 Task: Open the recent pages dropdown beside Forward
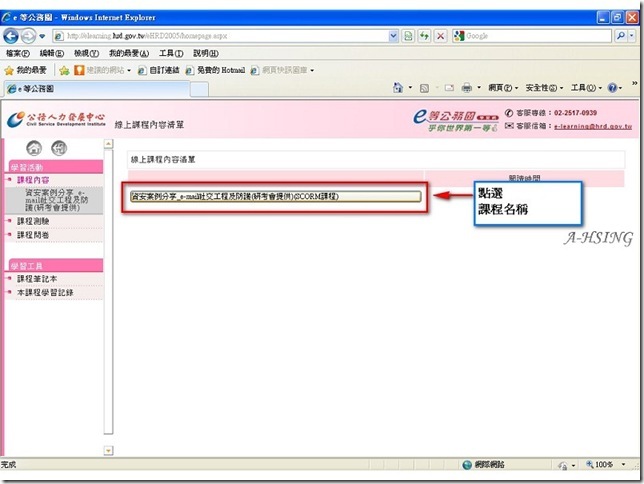click(x=42, y=36)
